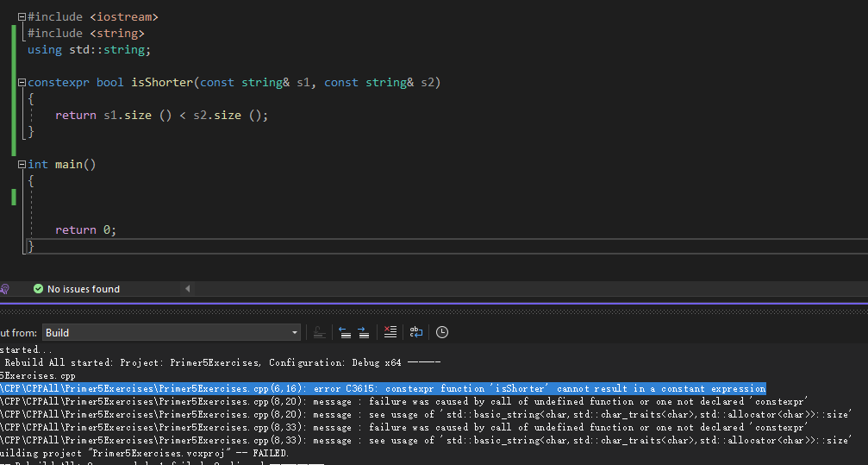Collapse the #include block outline
Viewport: 868px width, 465px height.
point(22,17)
